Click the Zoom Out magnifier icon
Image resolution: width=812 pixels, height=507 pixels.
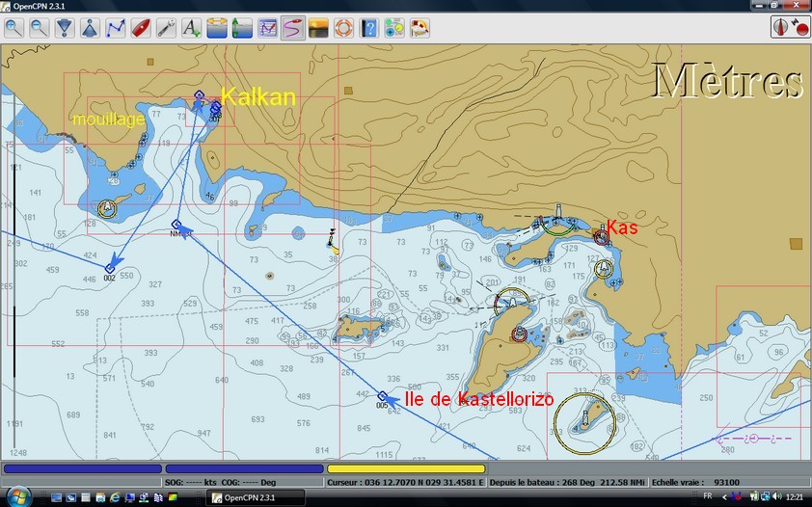[40, 28]
